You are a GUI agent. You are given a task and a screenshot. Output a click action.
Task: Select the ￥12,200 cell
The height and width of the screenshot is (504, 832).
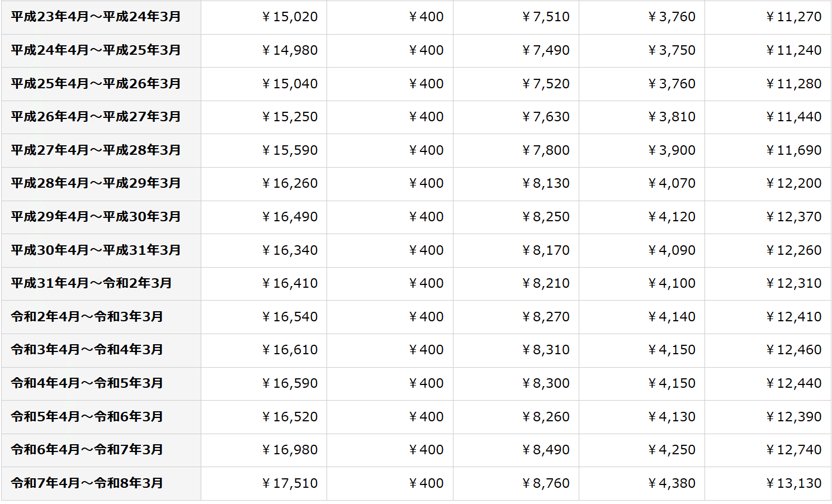(768, 184)
